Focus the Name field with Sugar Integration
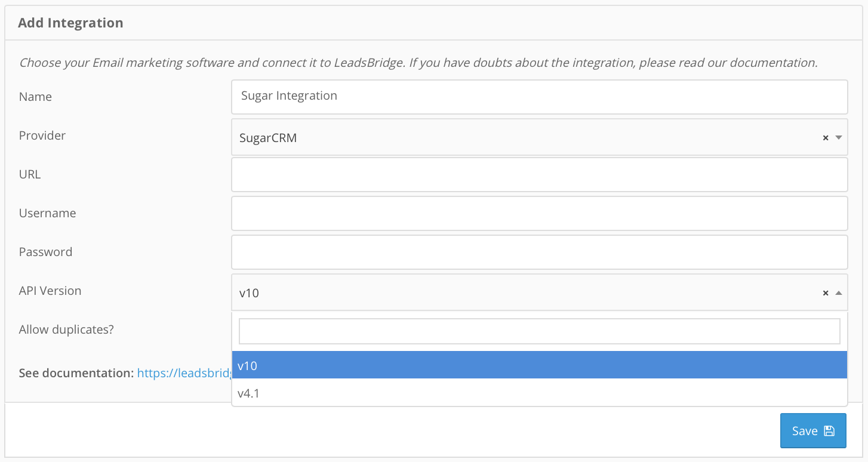This screenshot has height=462, width=868. coord(540,97)
